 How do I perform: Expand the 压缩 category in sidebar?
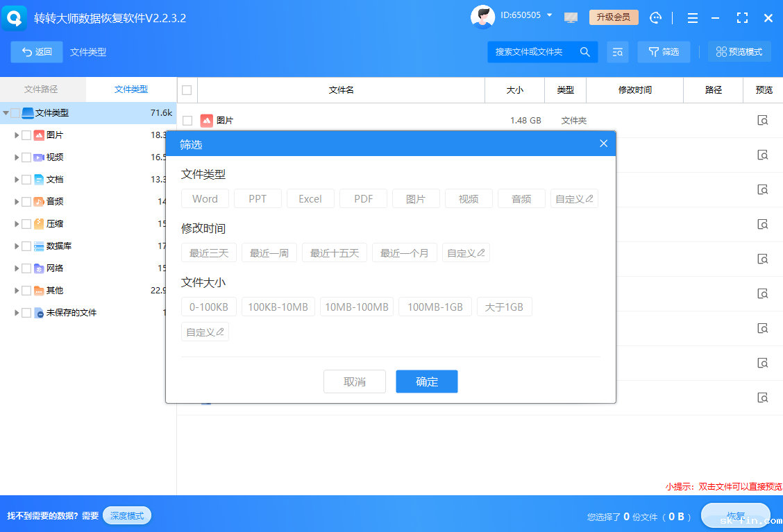click(16, 224)
